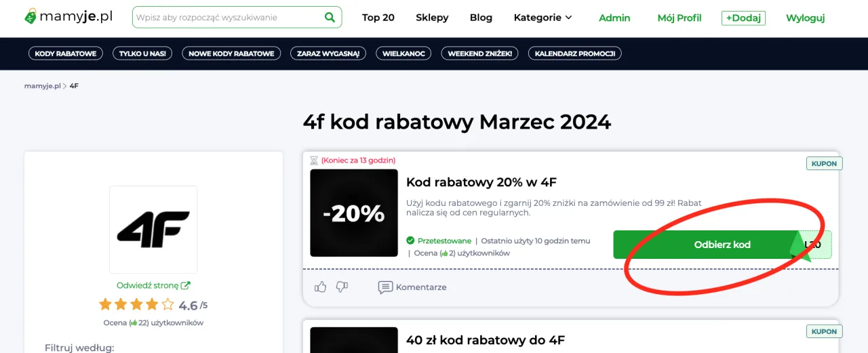Click mamyje.pl breadcrumb link
Image resolution: width=868 pixels, height=353 pixels.
(x=42, y=86)
